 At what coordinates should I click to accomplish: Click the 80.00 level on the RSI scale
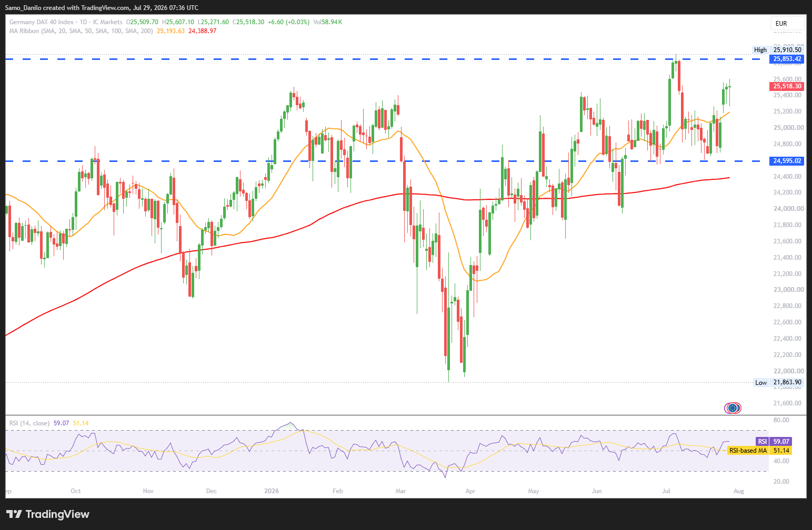(781, 420)
